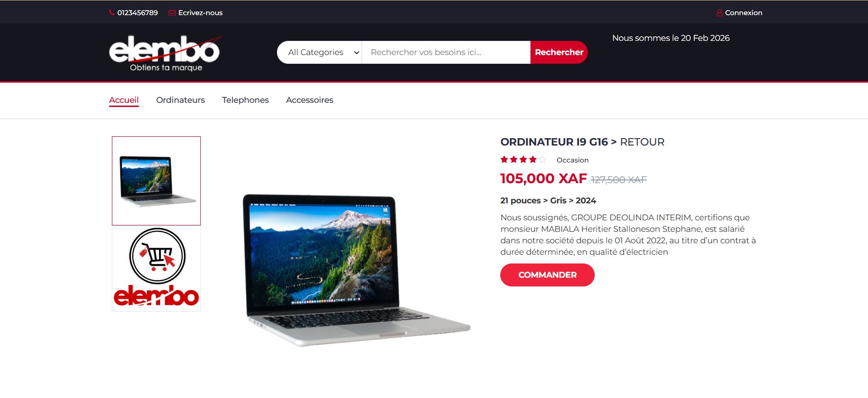Click the first rating star
This screenshot has height=398, width=868.
(x=504, y=160)
